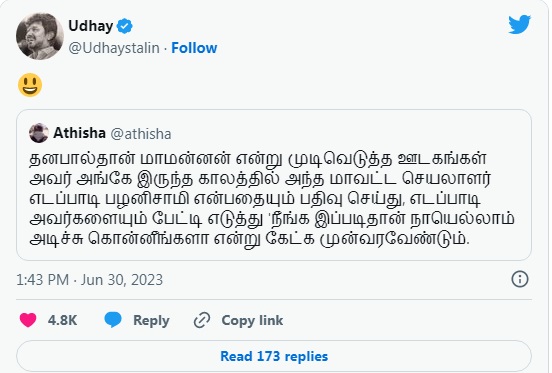
Task: Open the 1:43 PM Jun 30, 2023 timestamp
Action: tap(89, 280)
